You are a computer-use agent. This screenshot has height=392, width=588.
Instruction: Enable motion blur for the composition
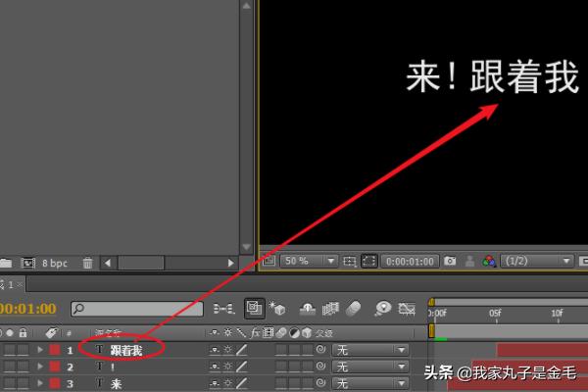tap(353, 309)
